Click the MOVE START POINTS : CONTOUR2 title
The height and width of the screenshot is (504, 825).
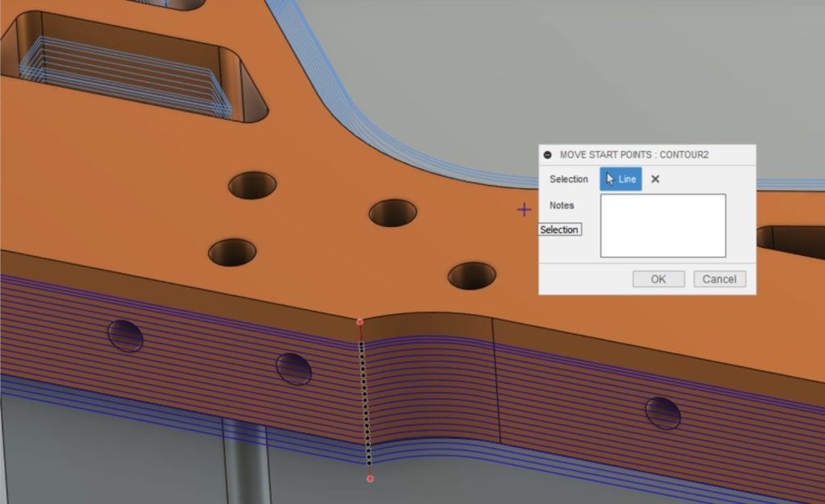coord(633,155)
